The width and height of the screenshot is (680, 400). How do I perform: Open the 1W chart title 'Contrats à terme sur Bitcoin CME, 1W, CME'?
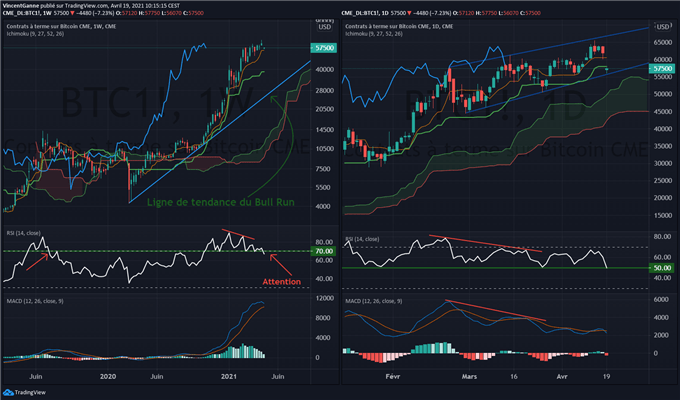click(x=61, y=26)
